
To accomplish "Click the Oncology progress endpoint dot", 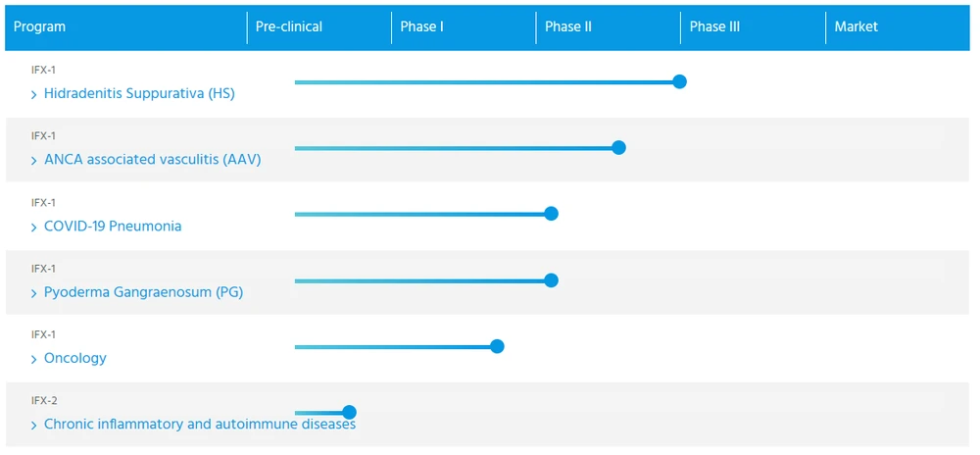I will tap(497, 346).
